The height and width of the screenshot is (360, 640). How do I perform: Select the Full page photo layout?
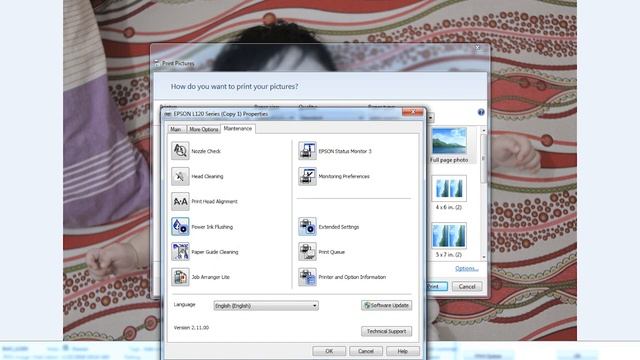(449, 145)
